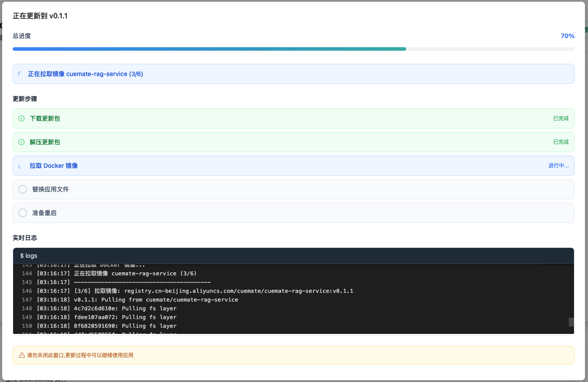Click the 70% progress percentage link
The width and height of the screenshot is (588, 382).
click(x=567, y=36)
